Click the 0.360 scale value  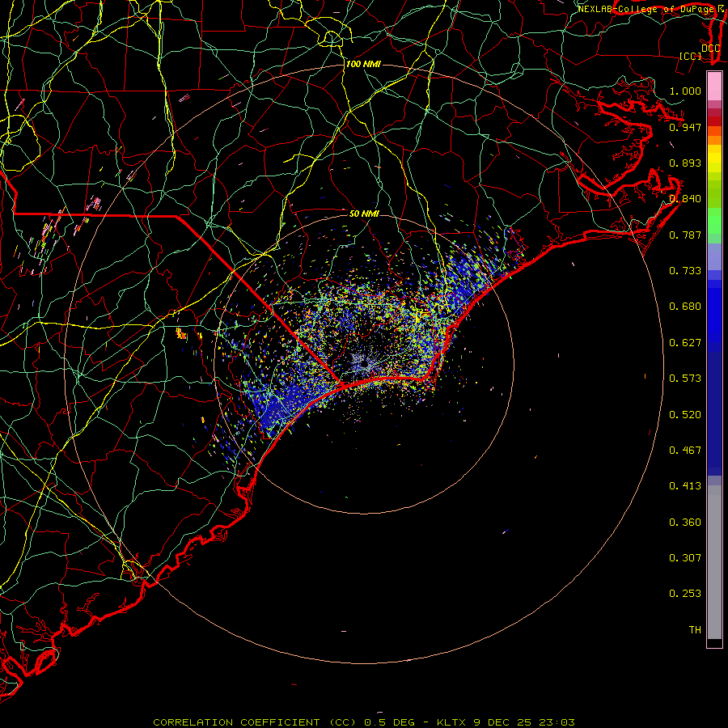(x=685, y=523)
